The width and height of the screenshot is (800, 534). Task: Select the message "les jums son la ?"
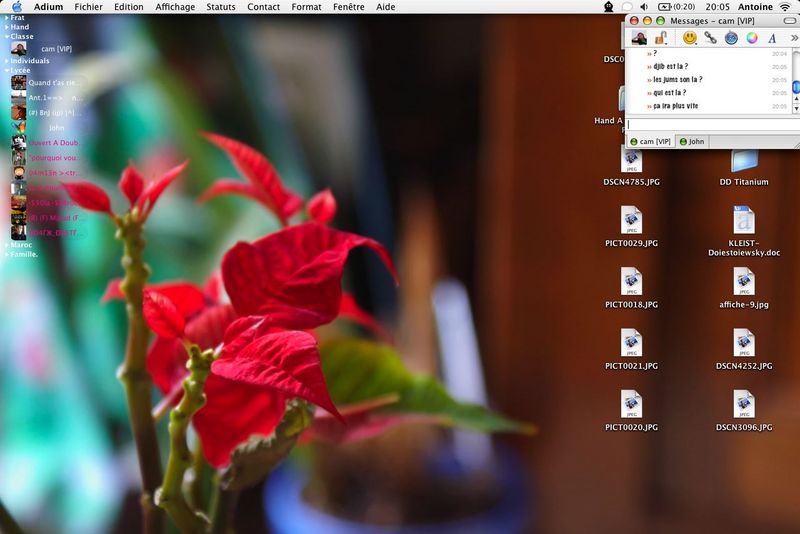(678, 80)
